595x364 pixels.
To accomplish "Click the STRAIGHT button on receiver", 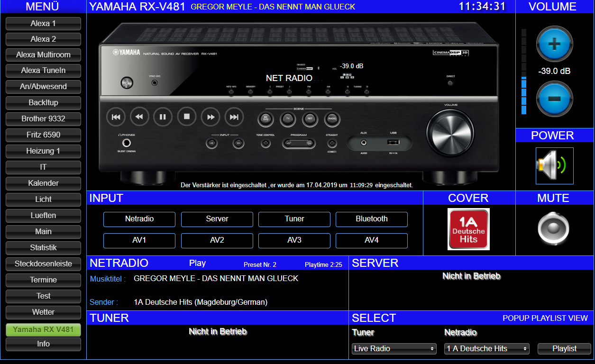I will (x=332, y=143).
